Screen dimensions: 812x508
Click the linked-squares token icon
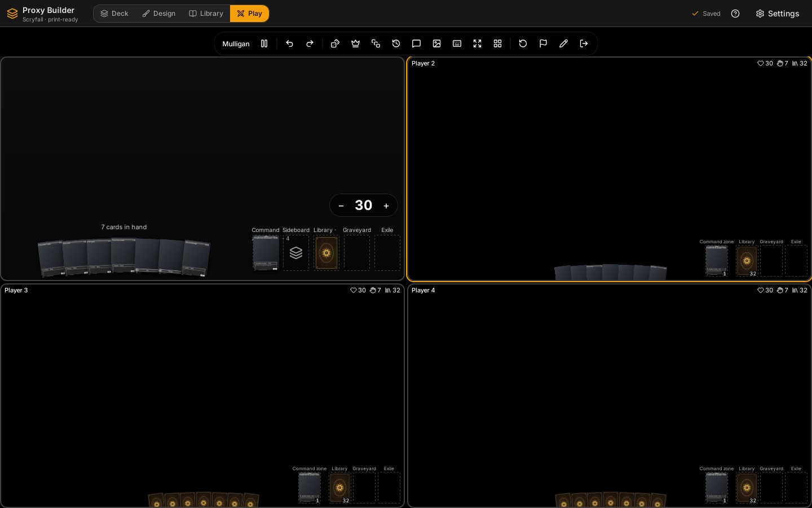point(376,43)
